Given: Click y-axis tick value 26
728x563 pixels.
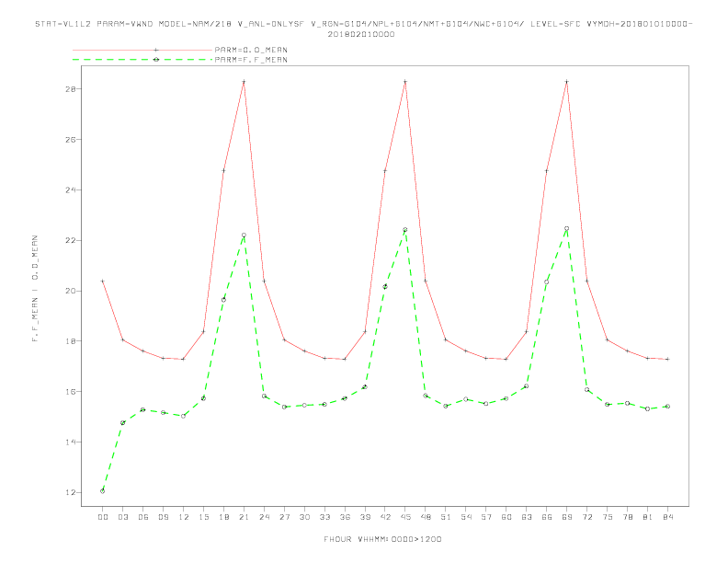Looking at the screenshot, I should point(71,139).
